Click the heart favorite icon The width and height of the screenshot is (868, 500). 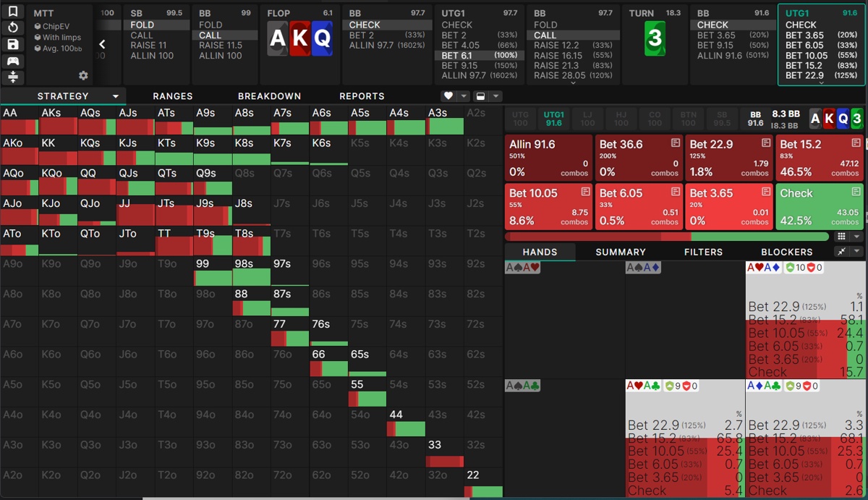click(448, 96)
